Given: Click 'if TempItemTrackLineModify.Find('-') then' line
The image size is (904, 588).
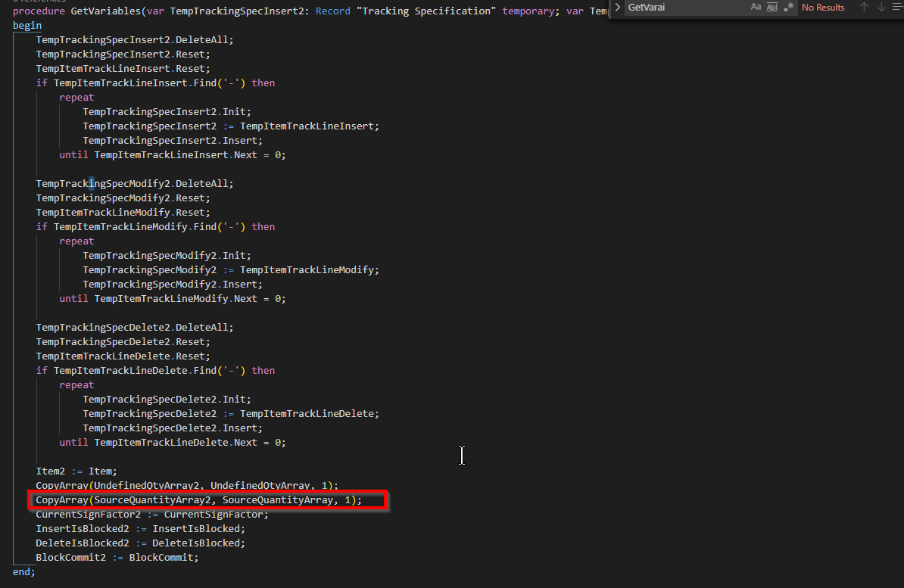Looking at the screenshot, I should (155, 226).
